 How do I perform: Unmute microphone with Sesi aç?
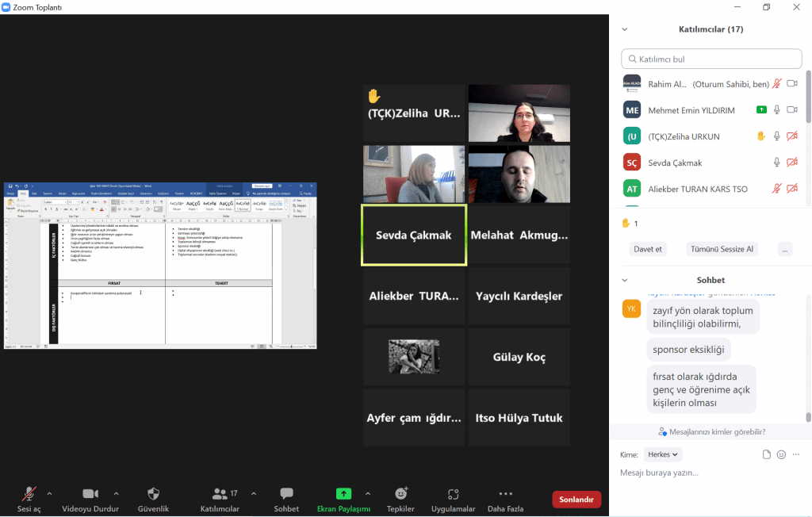coord(29,494)
